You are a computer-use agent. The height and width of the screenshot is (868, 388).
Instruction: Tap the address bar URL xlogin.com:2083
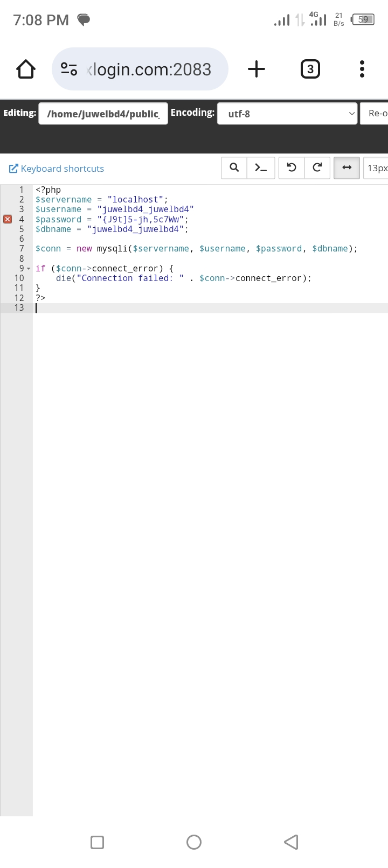[x=149, y=69]
